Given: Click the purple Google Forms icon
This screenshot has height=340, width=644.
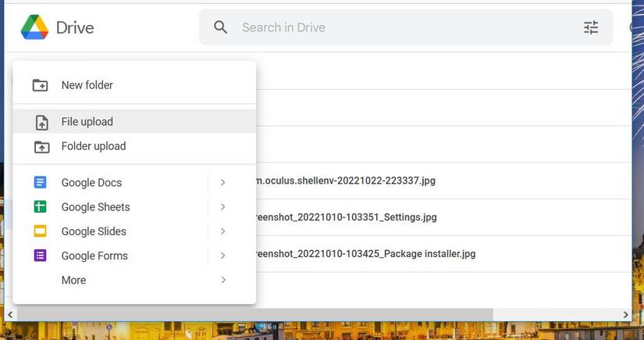Looking at the screenshot, I should 40,256.
